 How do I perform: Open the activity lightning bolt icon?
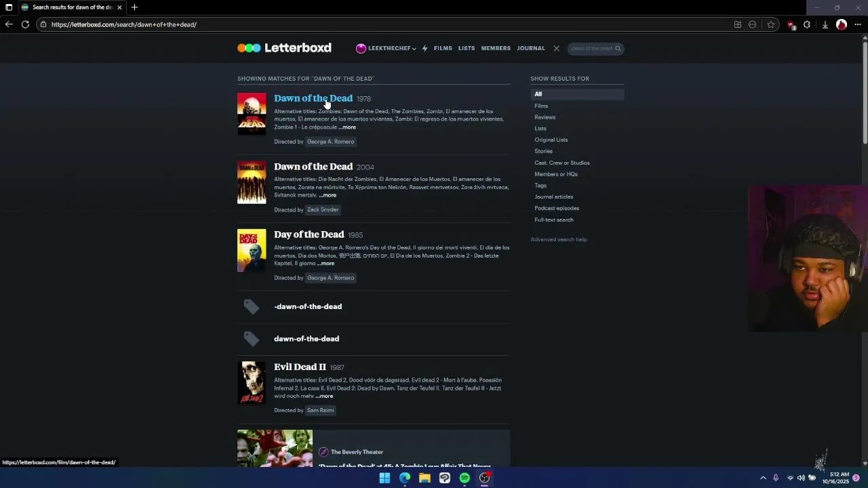(x=425, y=48)
